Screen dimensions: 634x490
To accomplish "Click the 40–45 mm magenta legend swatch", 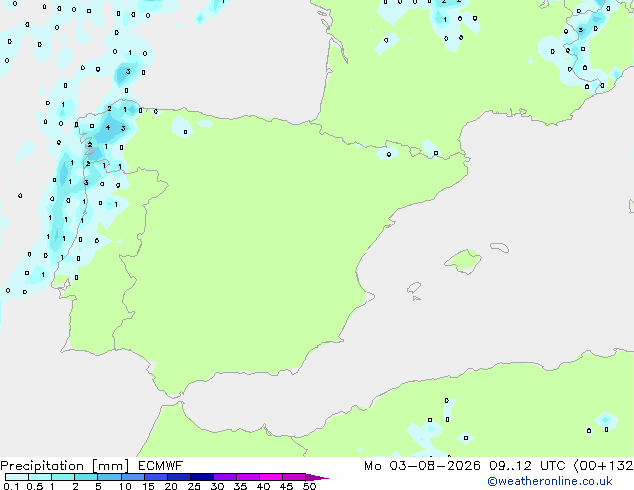I will coord(271,477).
